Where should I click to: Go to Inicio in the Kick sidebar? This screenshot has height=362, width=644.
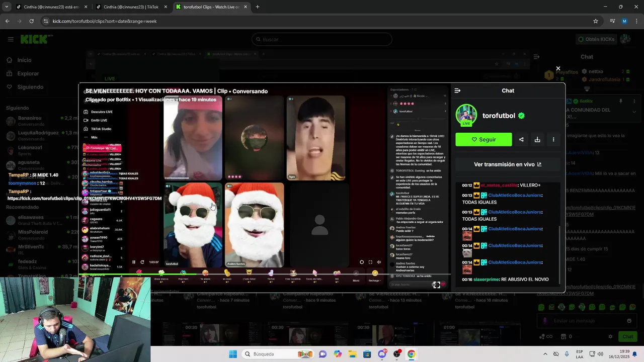pos(24,60)
